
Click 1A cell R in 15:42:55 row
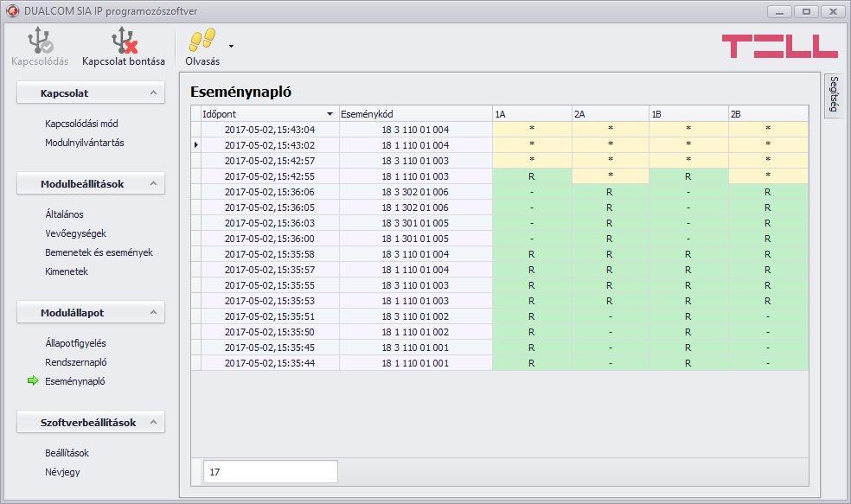point(532,176)
